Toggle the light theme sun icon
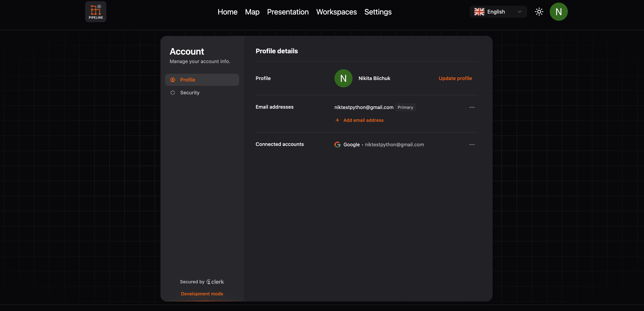The width and height of the screenshot is (644, 311). pos(539,12)
